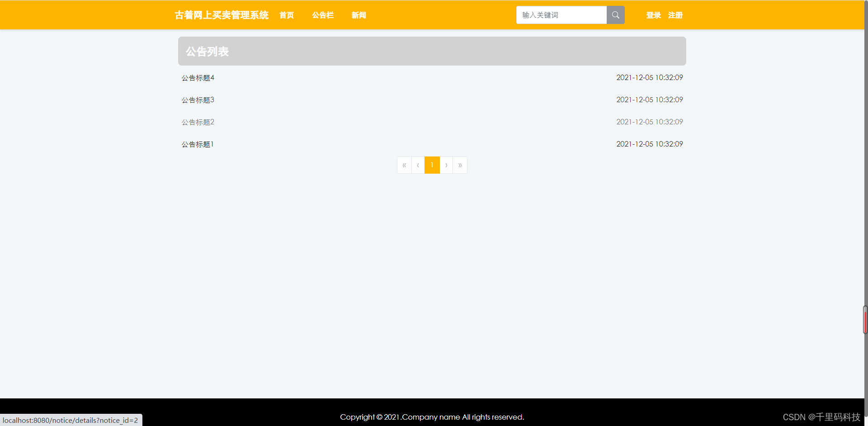The image size is (868, 426).
Task: Click the timestamp of 公告标题4 row
Action: point(650,78)
